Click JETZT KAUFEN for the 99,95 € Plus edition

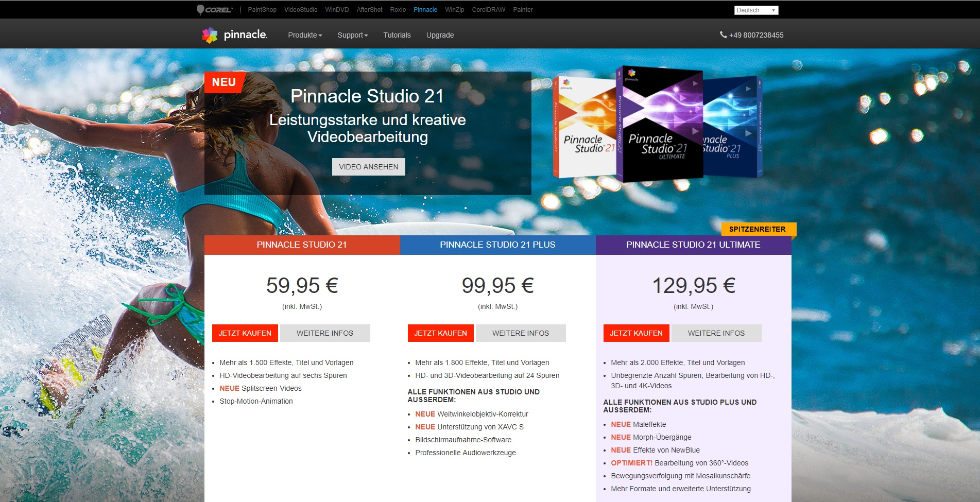[441, 333]
